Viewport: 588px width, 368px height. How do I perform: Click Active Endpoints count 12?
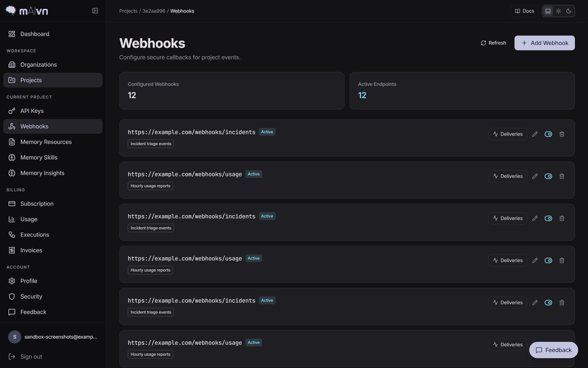(362, 95)
